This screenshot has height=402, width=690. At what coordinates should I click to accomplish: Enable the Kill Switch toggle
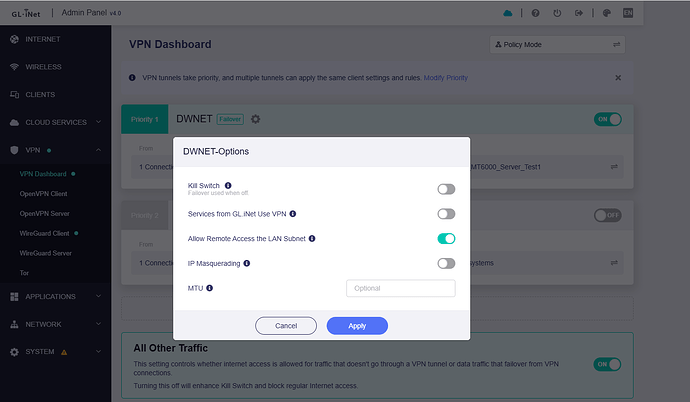(x=446, y=189)
